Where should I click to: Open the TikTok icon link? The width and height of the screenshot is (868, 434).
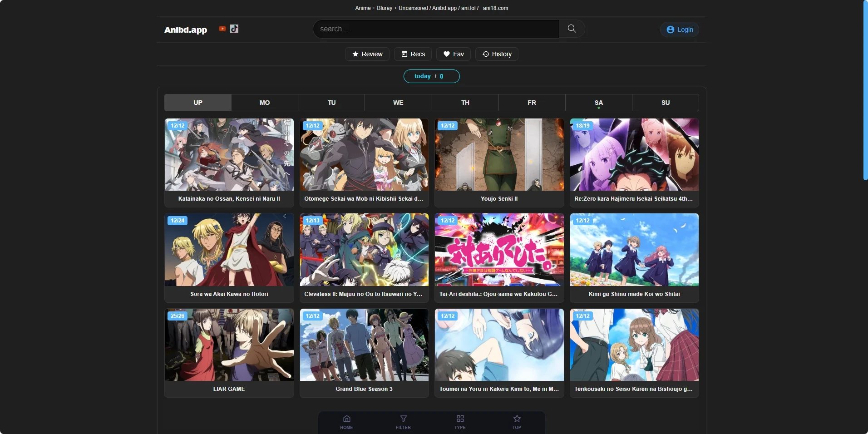[234, 29]
